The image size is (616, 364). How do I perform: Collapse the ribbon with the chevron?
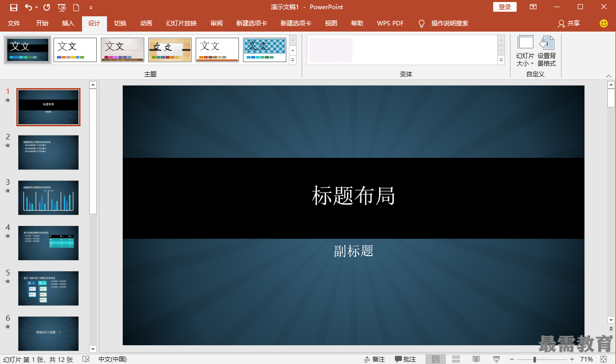(608, 75)
